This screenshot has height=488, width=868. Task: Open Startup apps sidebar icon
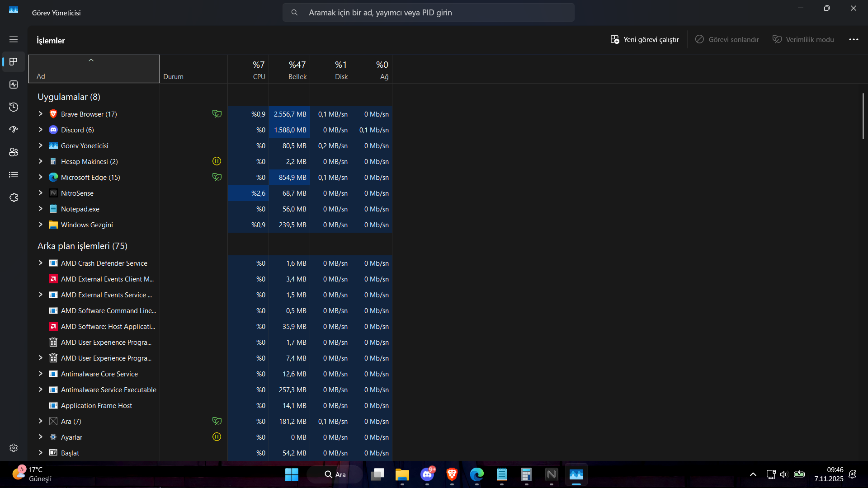(x=14, y=130)
